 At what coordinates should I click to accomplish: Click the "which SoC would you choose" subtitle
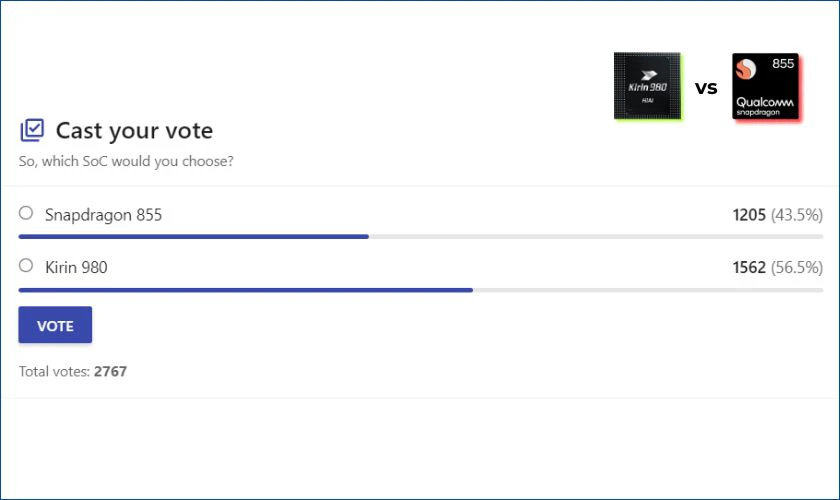126,161
